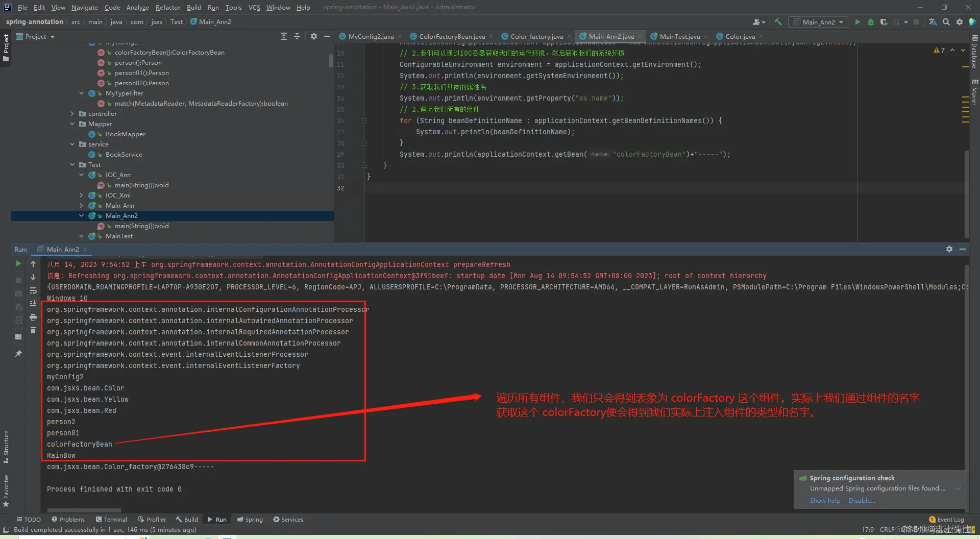Open Project panel options gear
Screen dimensions: 980x539
pos(314,36)
